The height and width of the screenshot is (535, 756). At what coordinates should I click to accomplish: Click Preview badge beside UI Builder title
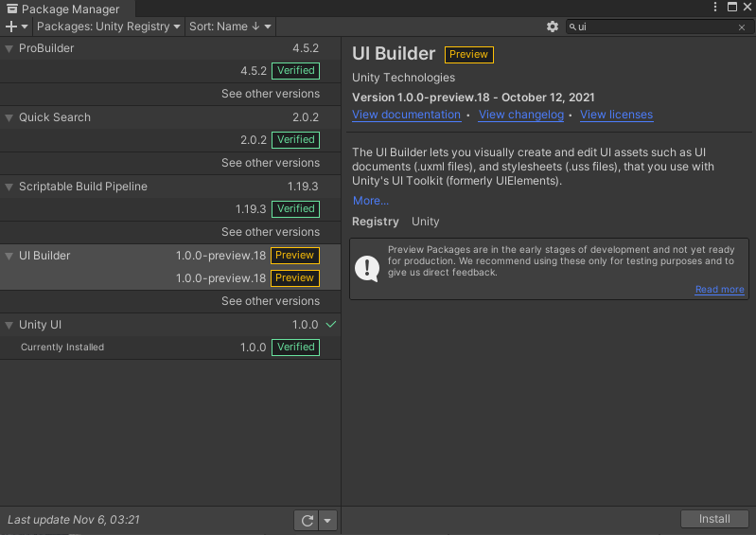(x=468, y=55)
